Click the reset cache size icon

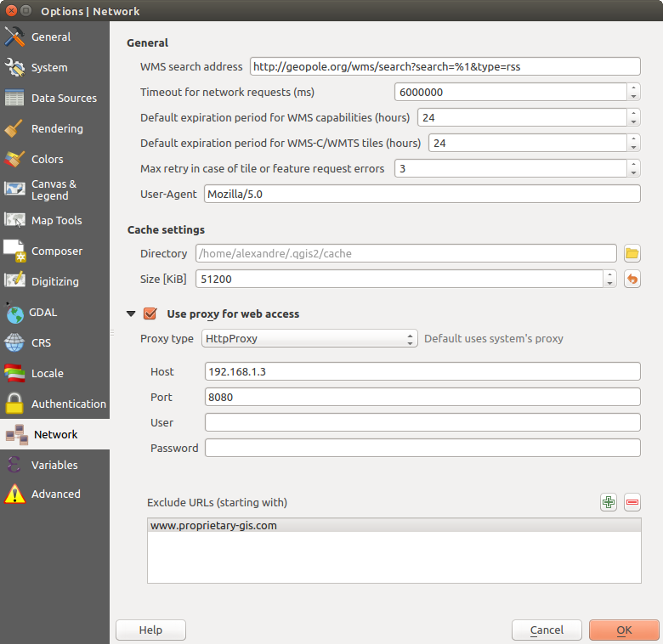(632, 279)
